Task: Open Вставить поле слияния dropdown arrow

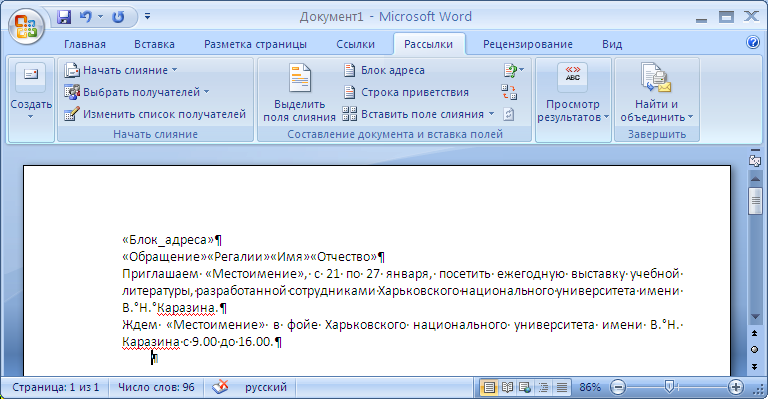Action: pos(491,114)
